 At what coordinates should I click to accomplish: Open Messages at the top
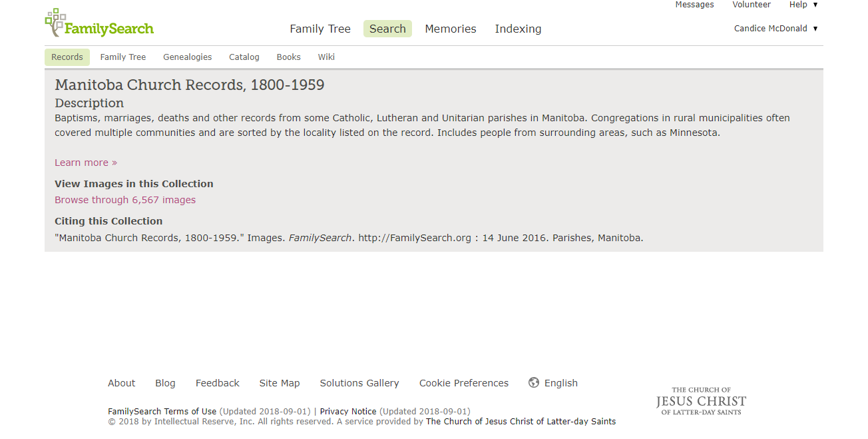coord(694,5)
